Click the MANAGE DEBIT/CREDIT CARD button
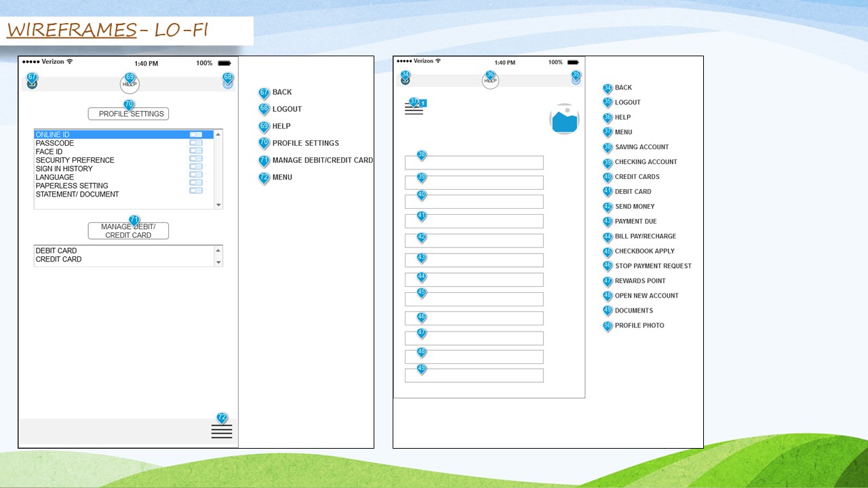 (128, 231)
